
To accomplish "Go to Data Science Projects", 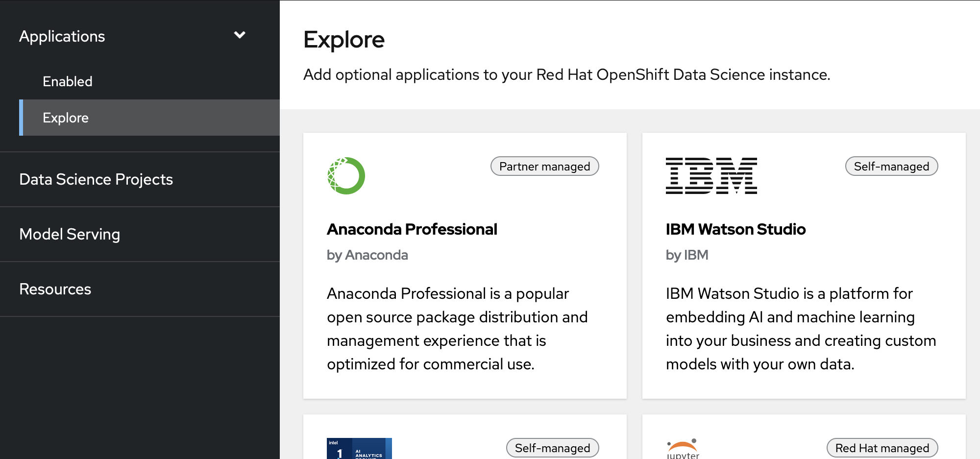I will (96, 179).
